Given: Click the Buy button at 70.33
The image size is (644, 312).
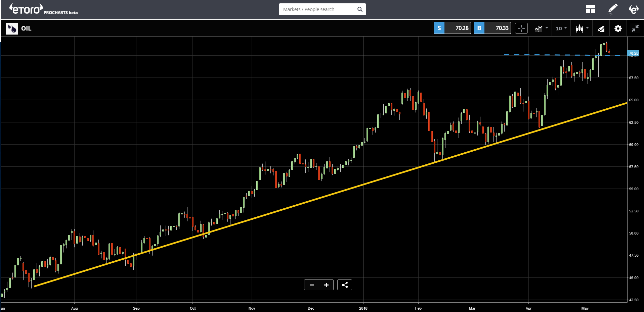Looking at the screenshot, I should [x=492, y=28].
